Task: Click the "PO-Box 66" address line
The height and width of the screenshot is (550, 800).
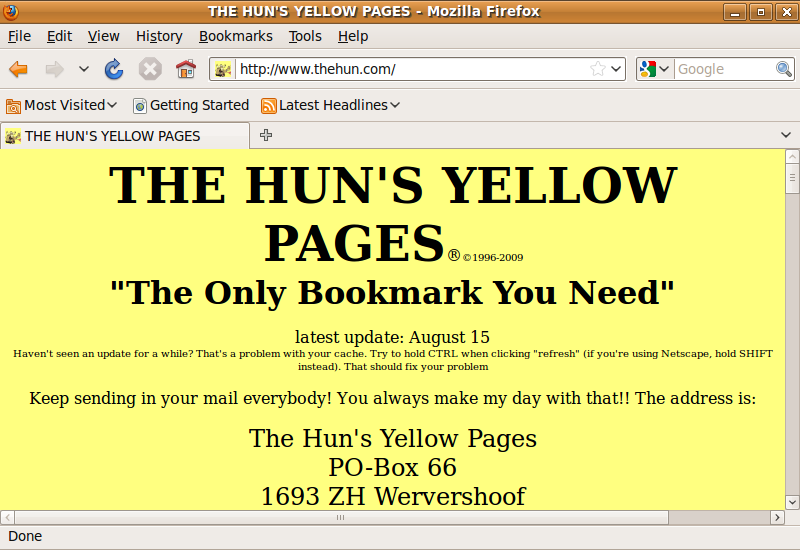Action: tap(392, 467)
